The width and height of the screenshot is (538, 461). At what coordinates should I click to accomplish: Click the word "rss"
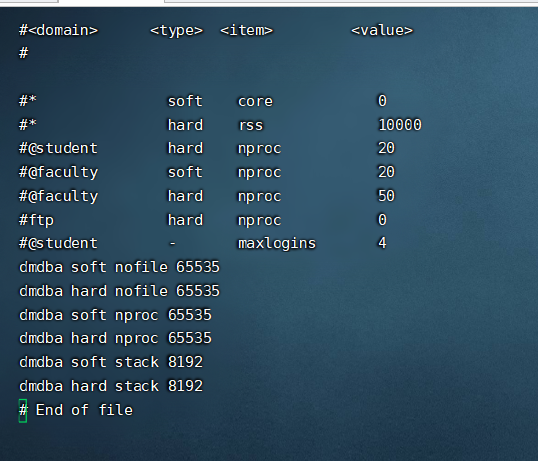pos(250,126)
